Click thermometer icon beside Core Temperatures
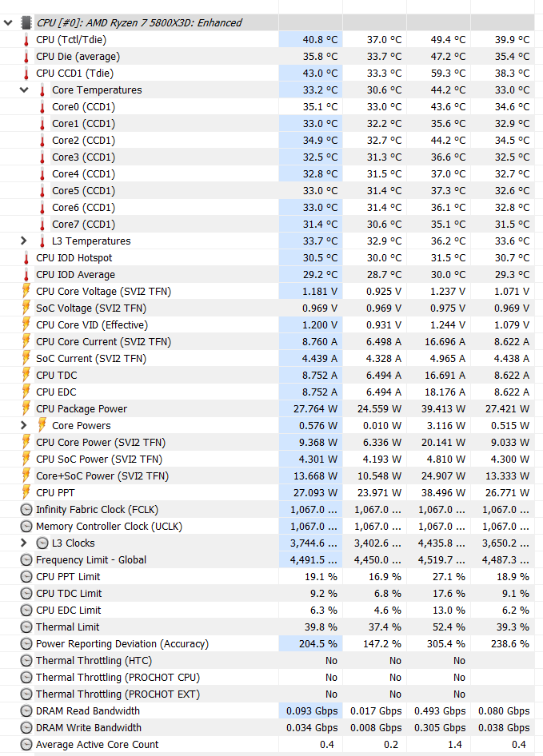 (x=42, y=90)
